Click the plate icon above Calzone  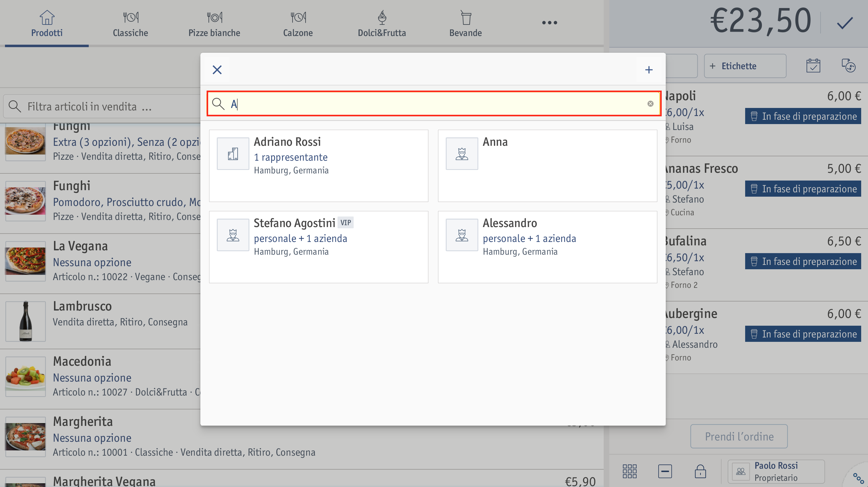pyautogui.click(x=298, y=17)
